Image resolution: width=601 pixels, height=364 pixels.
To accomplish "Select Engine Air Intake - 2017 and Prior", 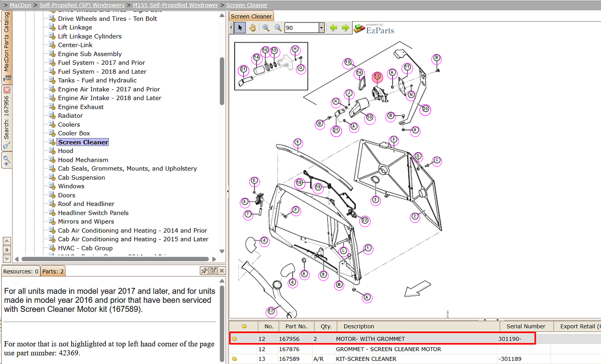I will (x=109, y=89).
